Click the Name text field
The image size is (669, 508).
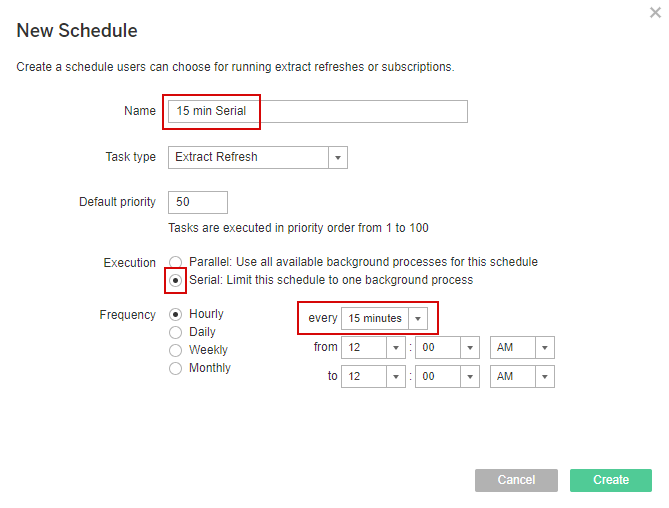click(x=318, y=111)
